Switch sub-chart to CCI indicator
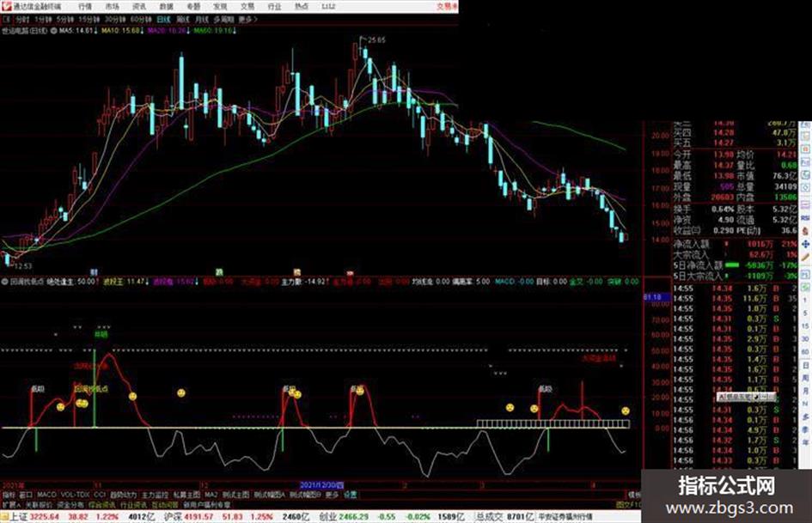The image size is (812, 523). [100, 495]
